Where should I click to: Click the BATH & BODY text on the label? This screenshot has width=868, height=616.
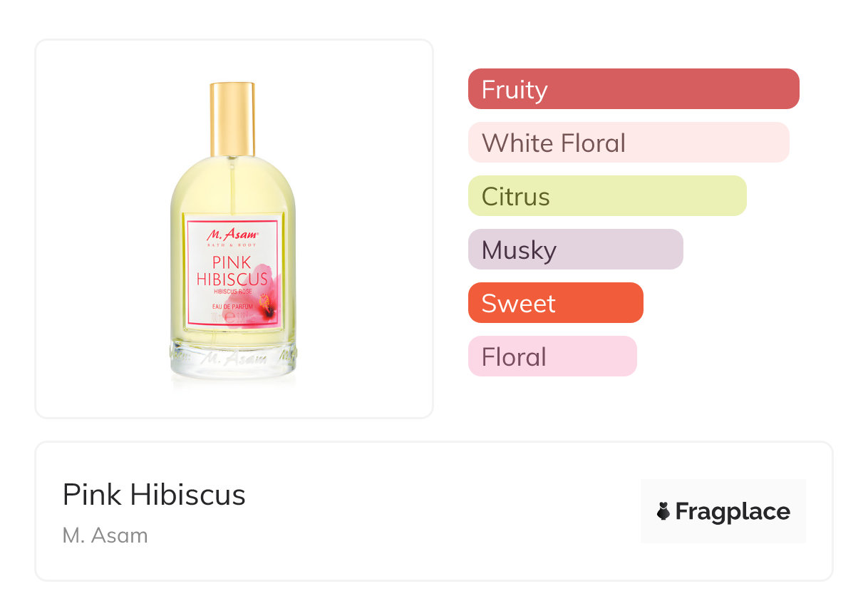coord(232,245)
